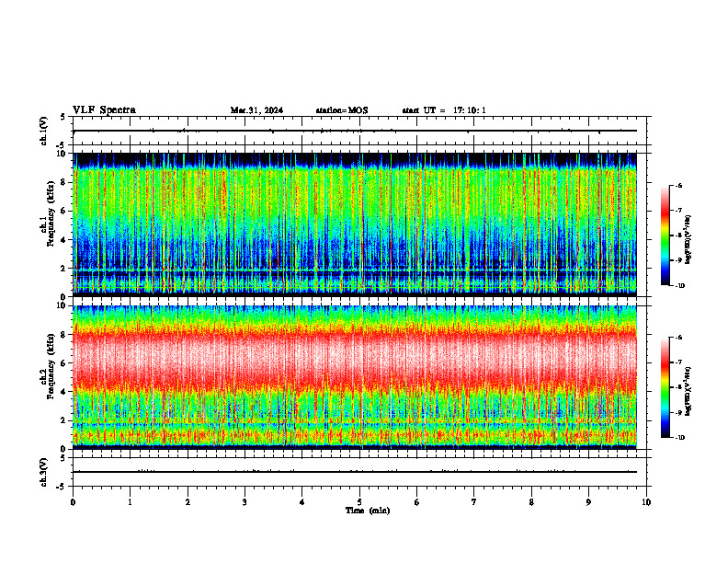Click the "10" frequency tick of ch.2 panel
This screenshot has height=563, width=728.
(x=61, y=305)
